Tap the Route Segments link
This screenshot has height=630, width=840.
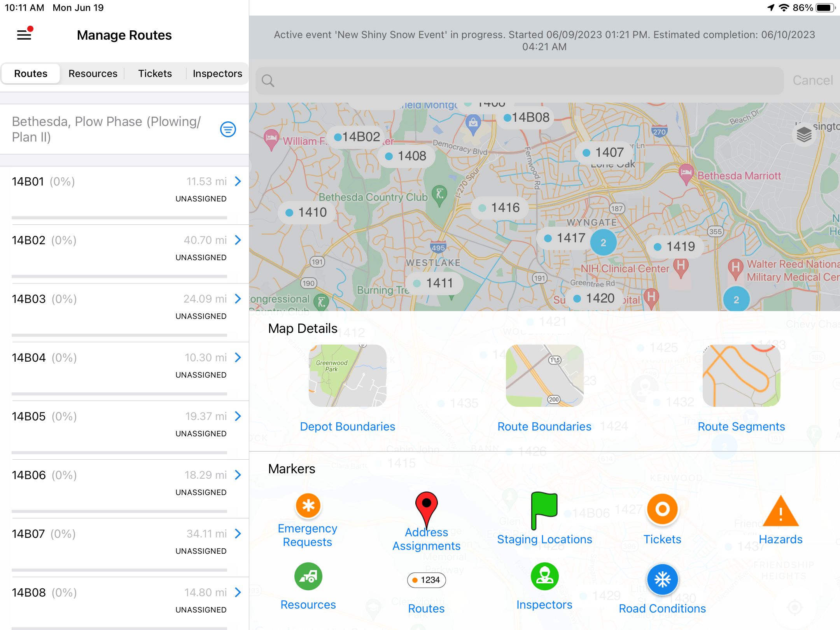(x=741, y=427)
